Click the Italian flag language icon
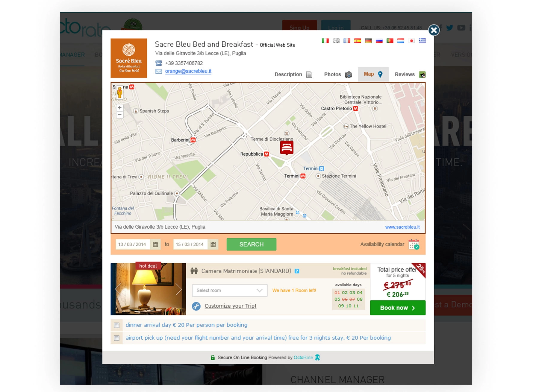Screen dimensions: 533x392 (x=325, y=41)
